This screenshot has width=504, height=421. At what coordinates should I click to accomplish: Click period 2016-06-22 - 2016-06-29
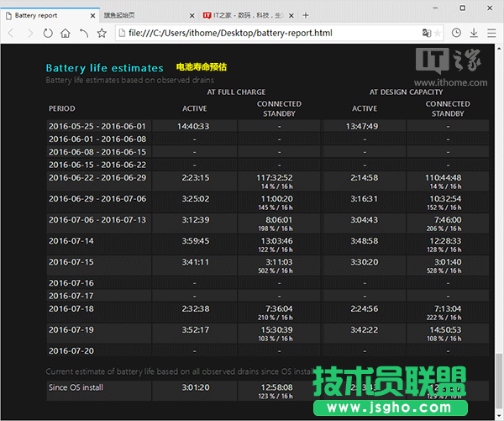(x=97, y=178)
